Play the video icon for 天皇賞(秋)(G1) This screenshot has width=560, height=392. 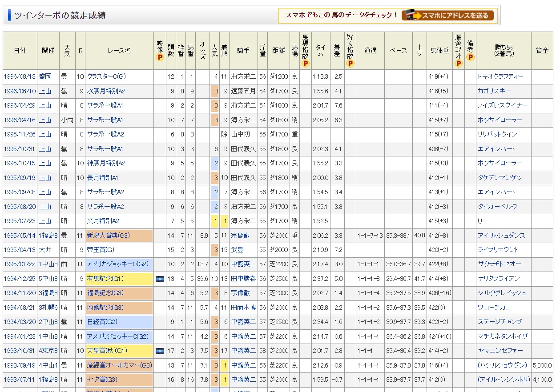pyautogui.click(x=160, y=351)
